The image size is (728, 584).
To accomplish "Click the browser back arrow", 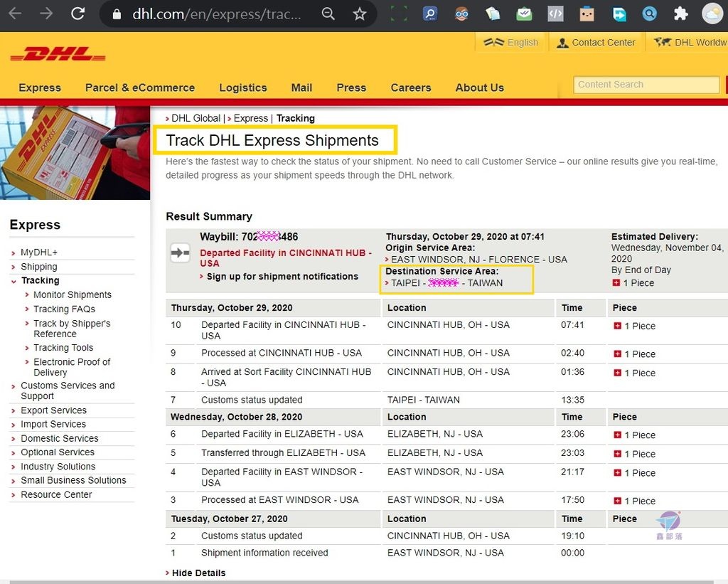I will [16, 14].
